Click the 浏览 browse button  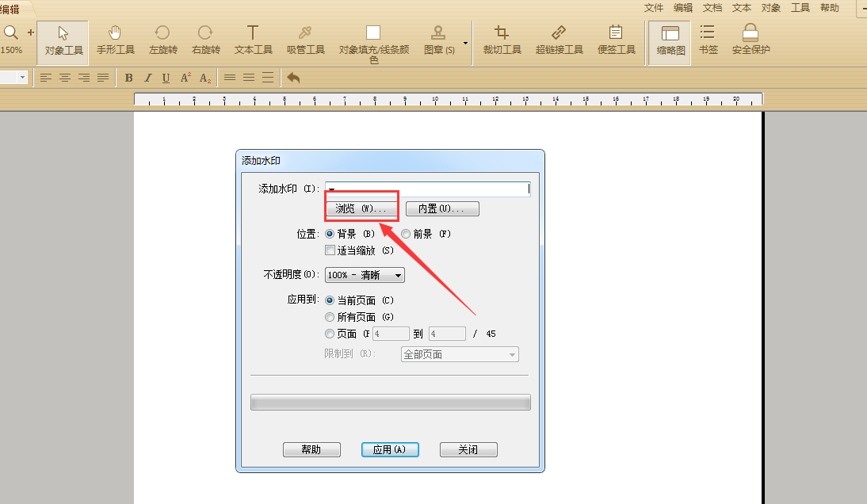coord(361,208)
